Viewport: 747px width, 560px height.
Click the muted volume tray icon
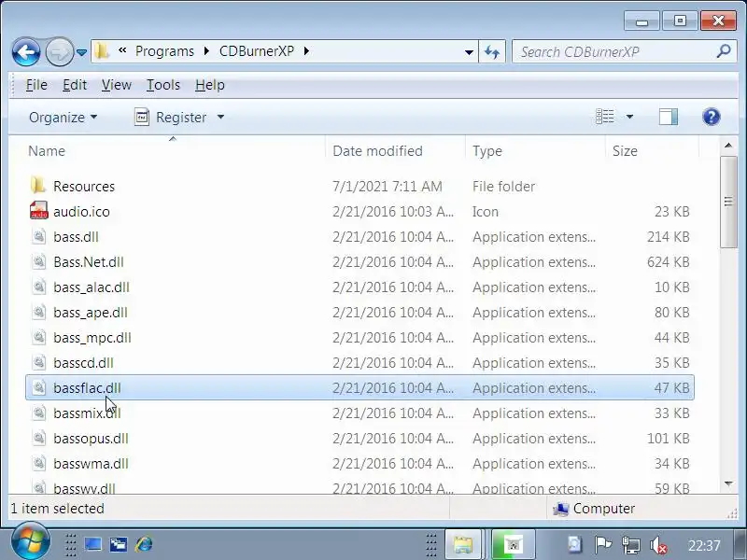658,546
